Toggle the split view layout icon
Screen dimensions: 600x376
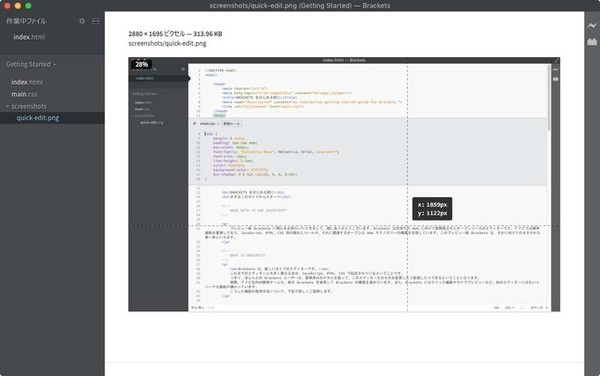tap(96, 21)
